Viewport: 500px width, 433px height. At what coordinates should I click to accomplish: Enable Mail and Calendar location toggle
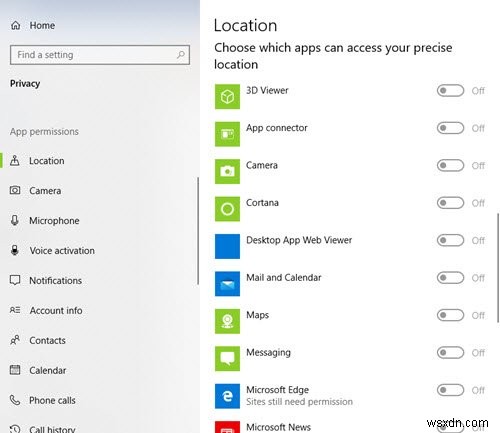point(450,278)
